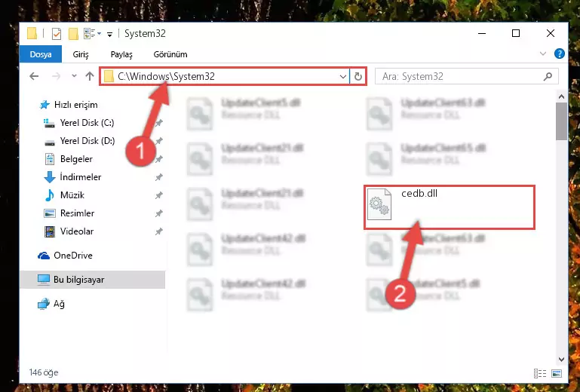The image size is (580, 392).
Task: Open the recent locations dropdown arrow
Action: [75, 76]
